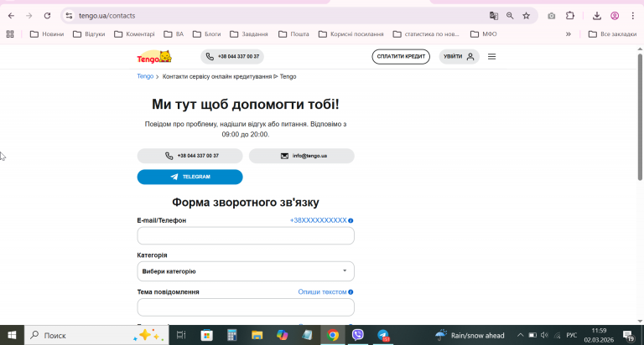
Task: Click the page vertical scrollbar thumb
Action: coord(640,117)
